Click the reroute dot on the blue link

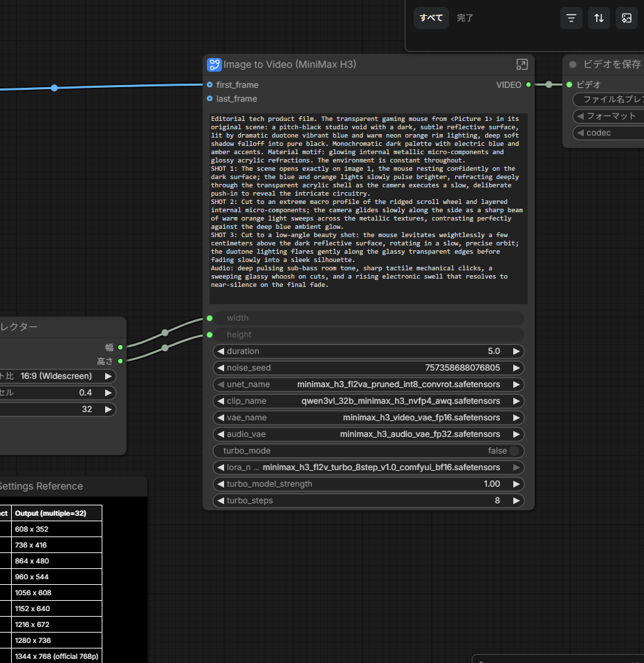click(54, 88)
